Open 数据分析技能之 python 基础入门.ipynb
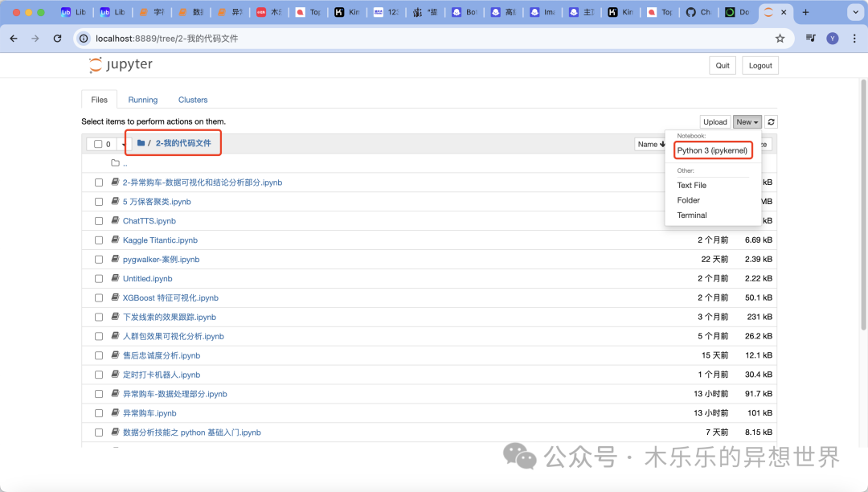 [191, 433]
